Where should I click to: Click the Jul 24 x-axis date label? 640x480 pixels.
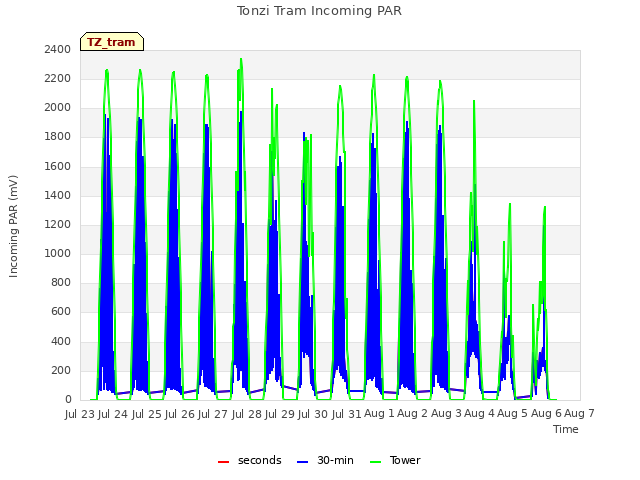[x=113, y=414]
